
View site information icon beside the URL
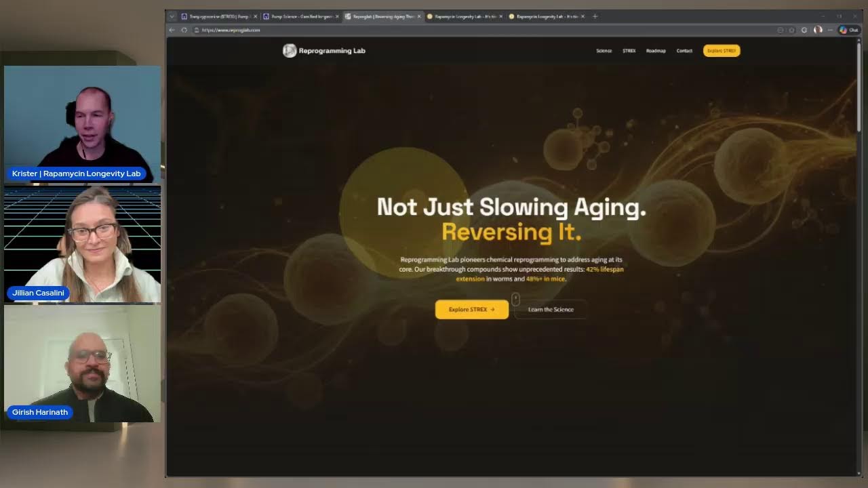click(x=197, y=30)
